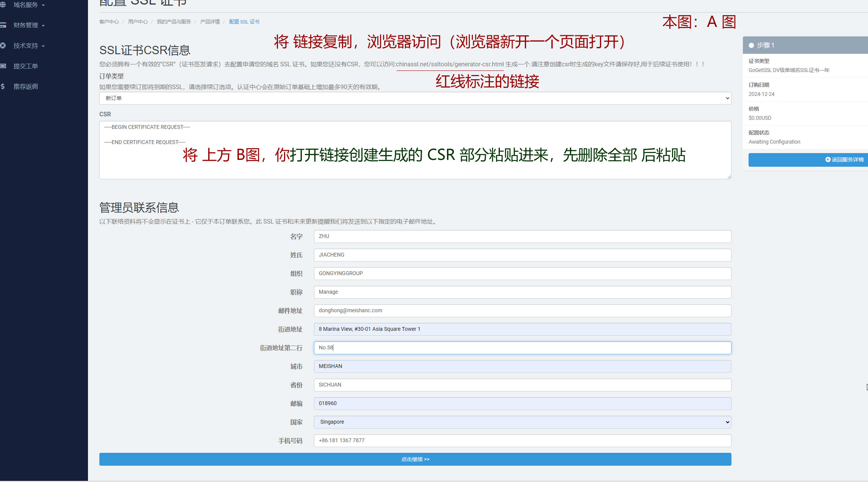Click the 邮件地址 email field
The width and height of the screenshot is (868, 482).
(x=523, y=311)
